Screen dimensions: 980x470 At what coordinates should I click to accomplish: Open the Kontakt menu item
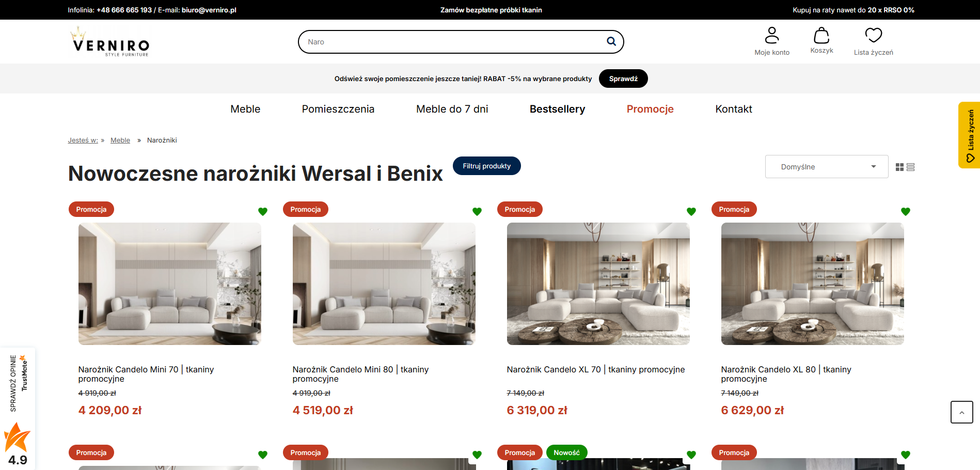coord(734,109)
